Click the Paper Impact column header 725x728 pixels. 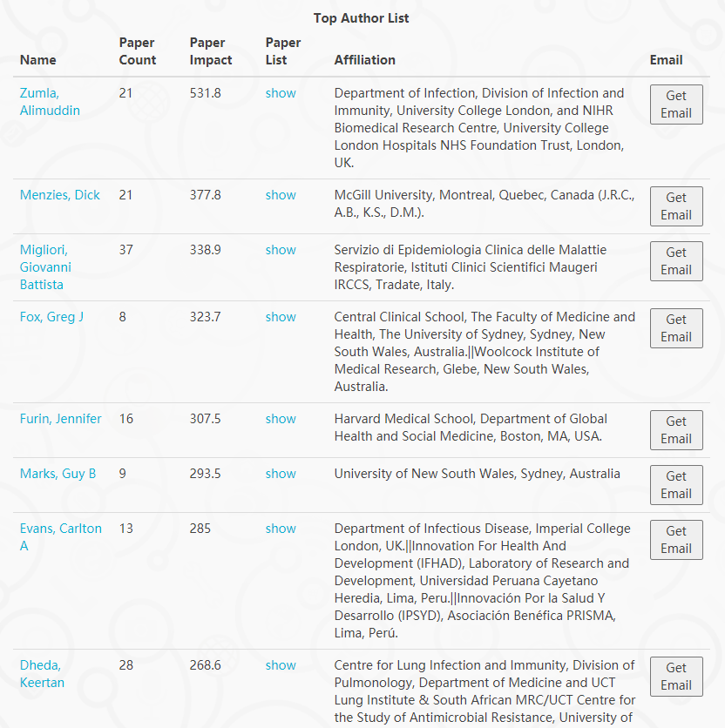tap(211, 51)
